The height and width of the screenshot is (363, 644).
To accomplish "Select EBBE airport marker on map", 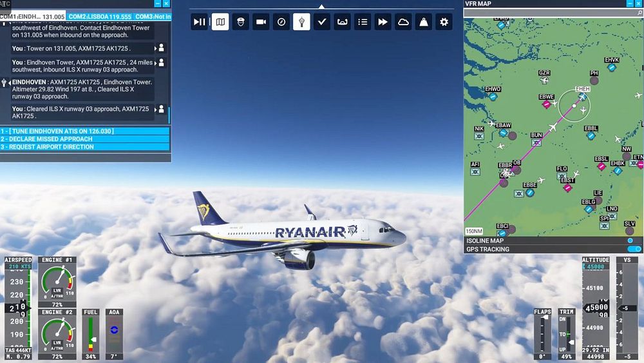I will pos(530,192).
